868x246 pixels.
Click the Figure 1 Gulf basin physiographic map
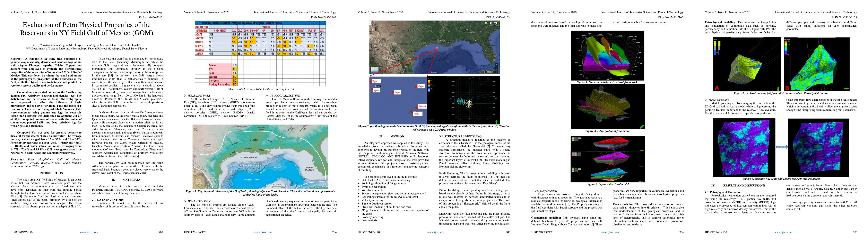coord(260,157)
